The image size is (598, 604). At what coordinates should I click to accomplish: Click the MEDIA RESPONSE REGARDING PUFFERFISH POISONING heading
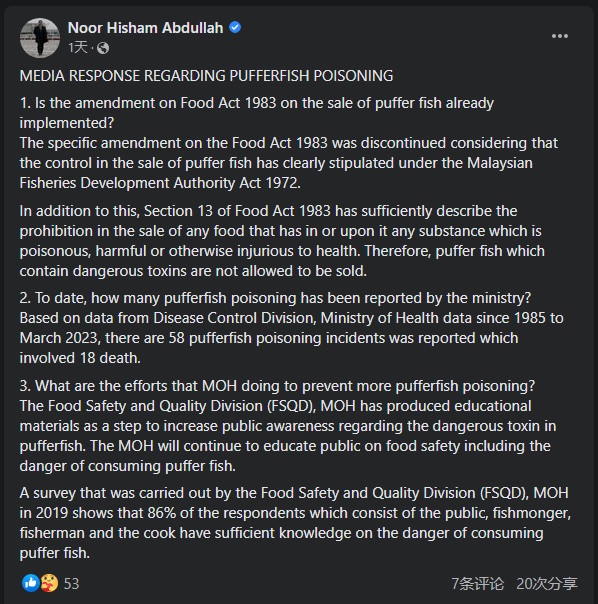click(x=207, y=76)
